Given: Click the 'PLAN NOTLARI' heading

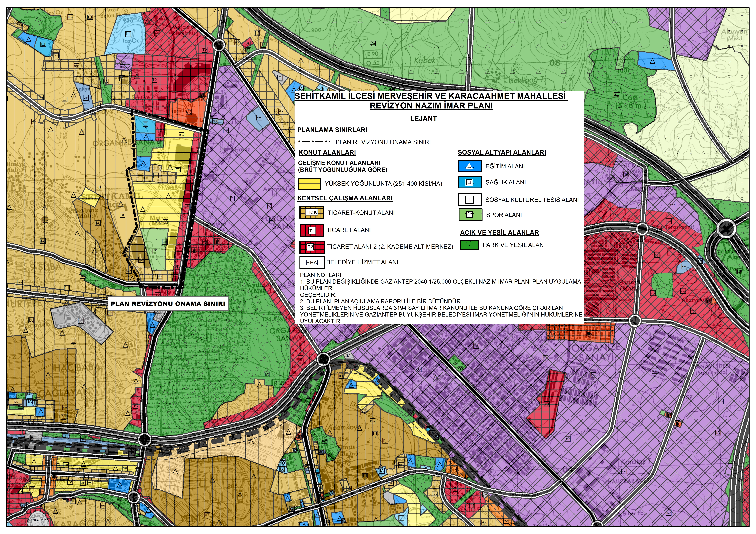Looking at the screenshot, I should tap(320, 275).
